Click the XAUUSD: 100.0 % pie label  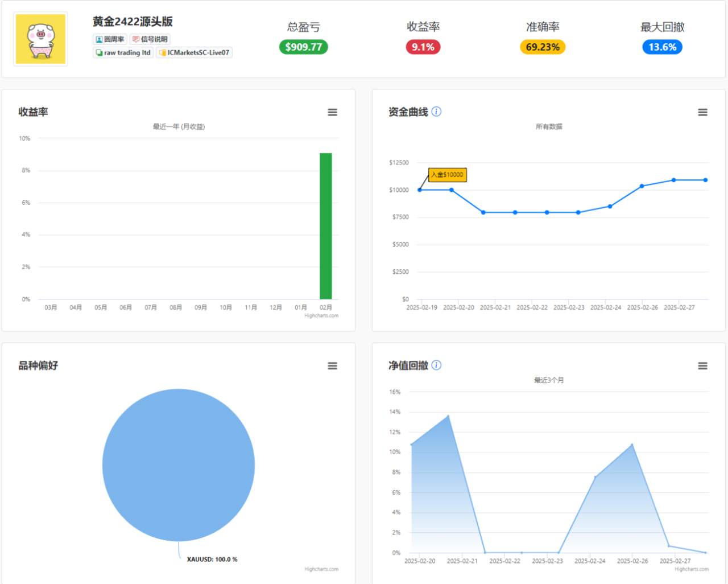[x=212, y=560]
